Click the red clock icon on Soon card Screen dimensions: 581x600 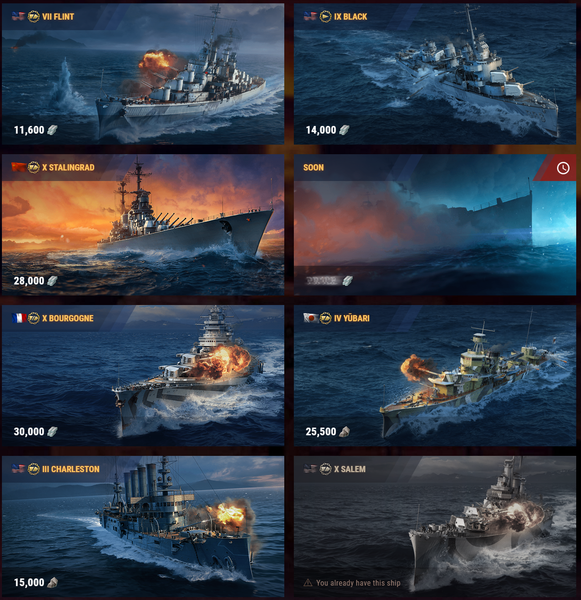point(563,168)
